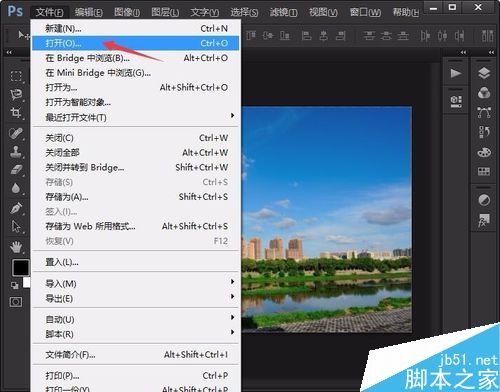The width and height of the screenshot is (500, 392).
Task: Select the Crop tool
Action: [x=16, y=113]
